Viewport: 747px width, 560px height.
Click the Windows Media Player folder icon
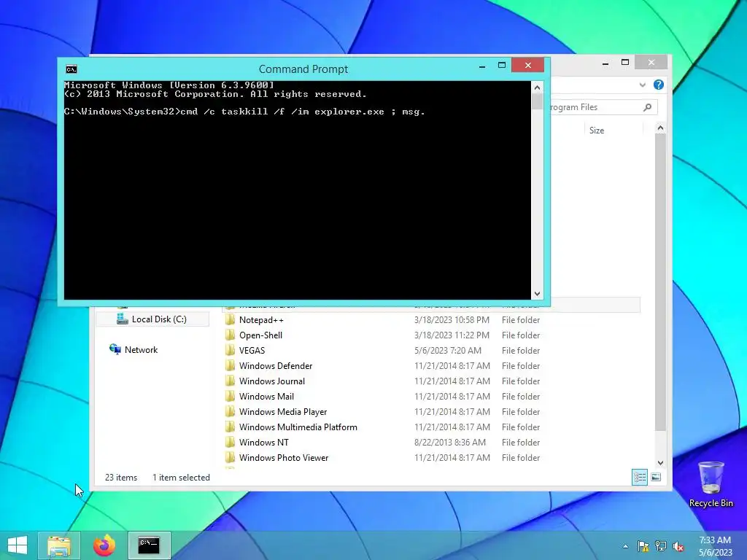(230, 411)
